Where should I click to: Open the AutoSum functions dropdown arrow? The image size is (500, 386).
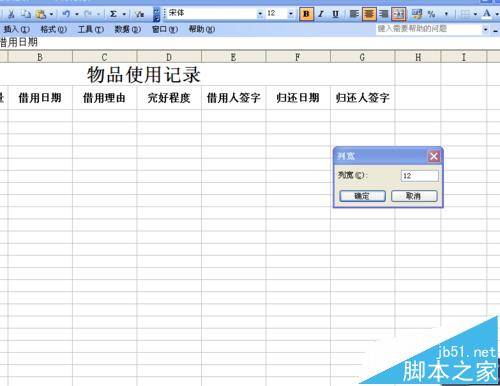[124, 14]
